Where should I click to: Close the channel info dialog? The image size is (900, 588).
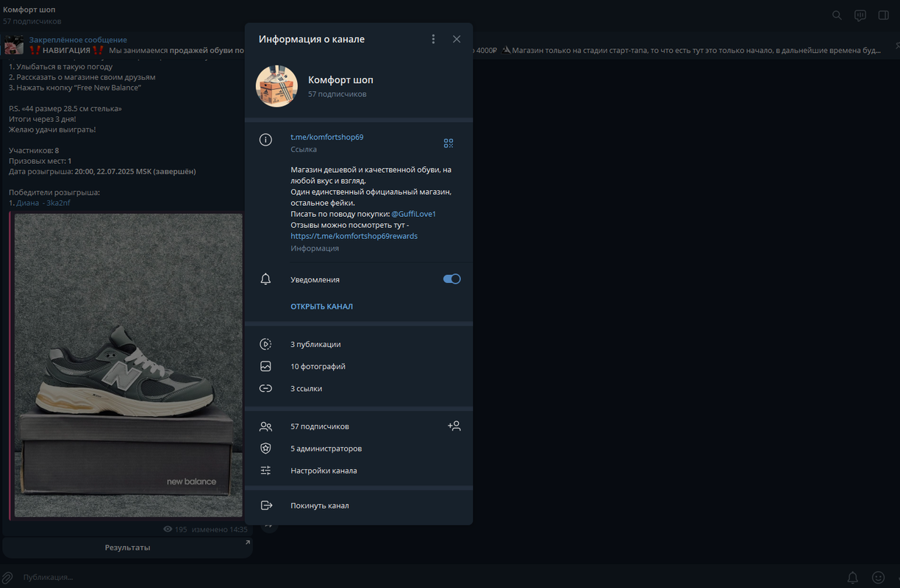457,39
